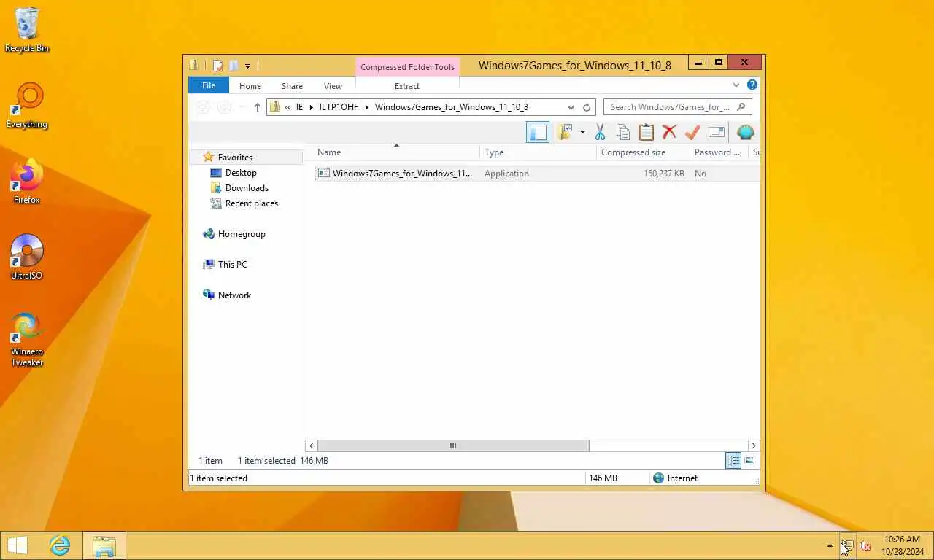Screen dimensions: 934x560
Task: Open the address bar history dropdown
Action: pos(571,107)
